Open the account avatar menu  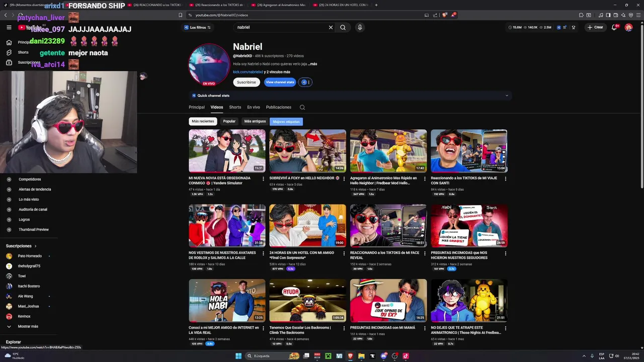[x=628, y=27]
